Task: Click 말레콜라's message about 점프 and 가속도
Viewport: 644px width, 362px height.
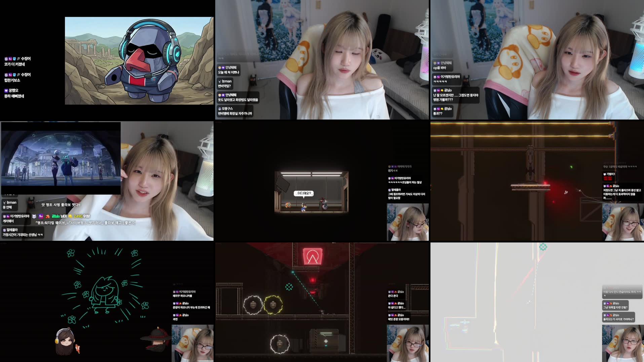Action: [x=407, y=196]
